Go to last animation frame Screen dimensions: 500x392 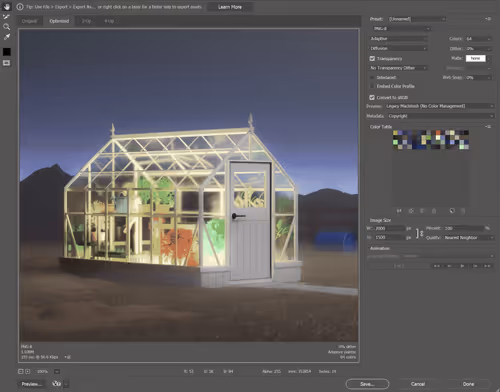[487, 266]
